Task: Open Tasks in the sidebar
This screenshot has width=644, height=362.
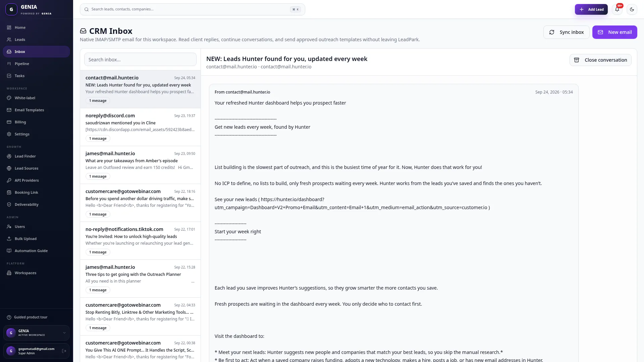Action: [x=36, y=76]
